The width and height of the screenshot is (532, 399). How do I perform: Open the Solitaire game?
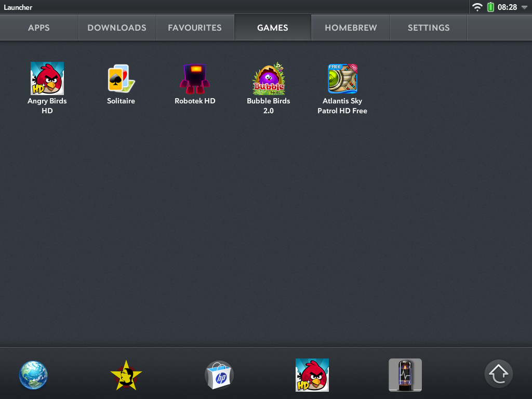coord(121,79)
